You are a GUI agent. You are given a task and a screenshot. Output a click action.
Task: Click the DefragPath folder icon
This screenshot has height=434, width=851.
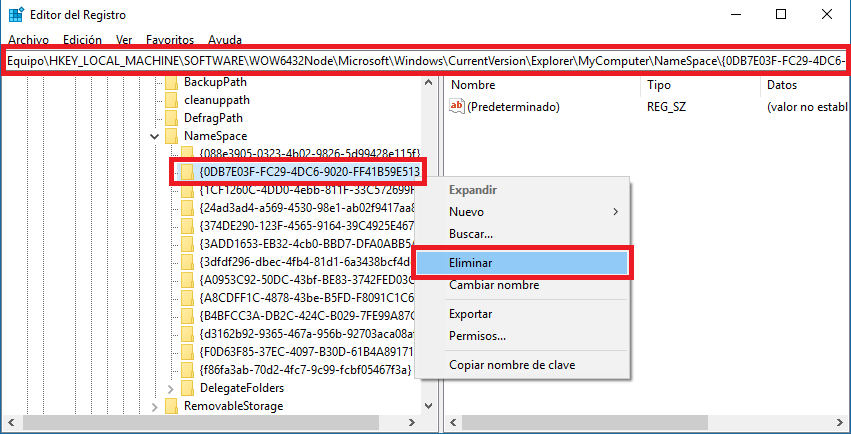pyautogui.click(x=172, y=118)
